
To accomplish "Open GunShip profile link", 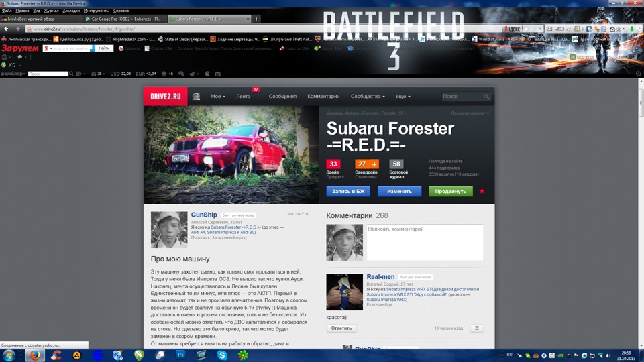I will pos(204,215).
